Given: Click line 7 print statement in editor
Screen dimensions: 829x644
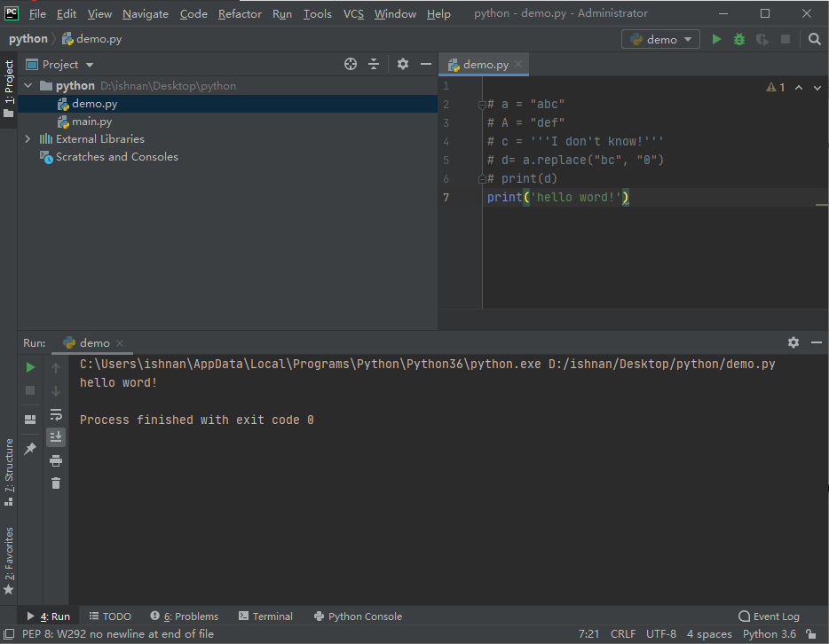Looking at the screenshot, I should pyautogui.click(x=557, y=197).
